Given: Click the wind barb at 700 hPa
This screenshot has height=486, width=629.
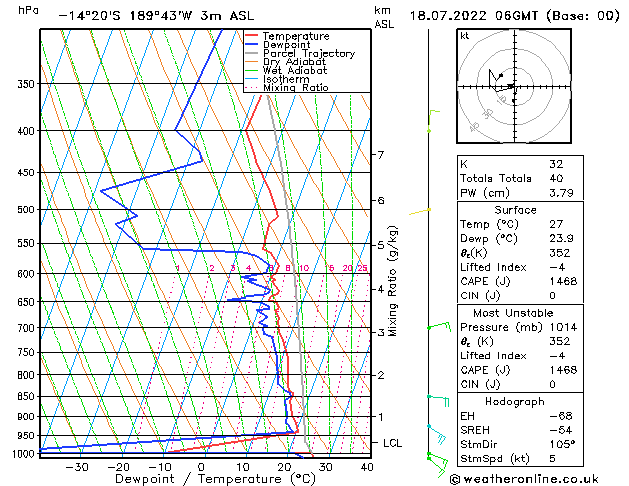Looking at the screenshot, I should tap(439, 326).
